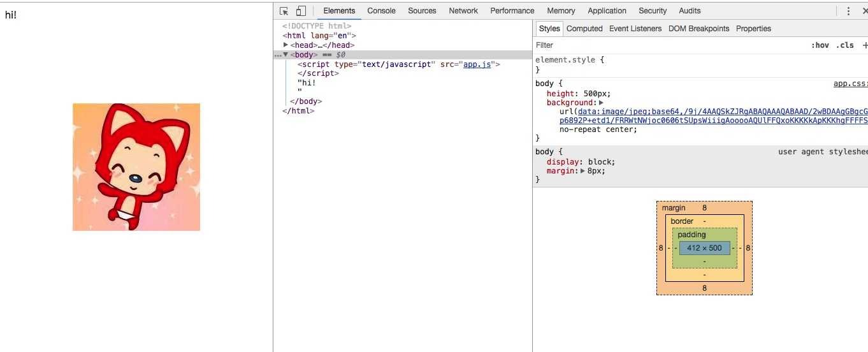
Task: Select the closing </html> tag line
Action: (x=298, y=111)
